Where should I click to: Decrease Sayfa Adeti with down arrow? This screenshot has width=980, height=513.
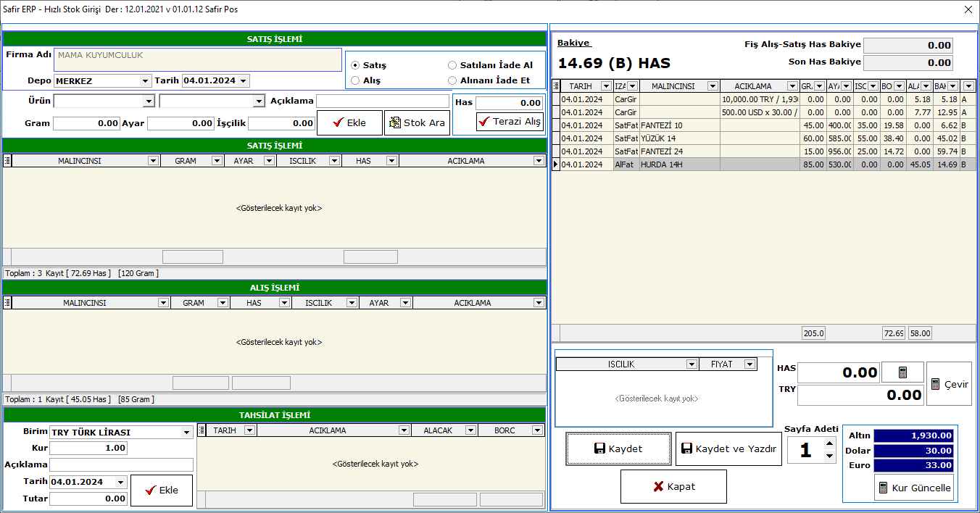point(830,456)
